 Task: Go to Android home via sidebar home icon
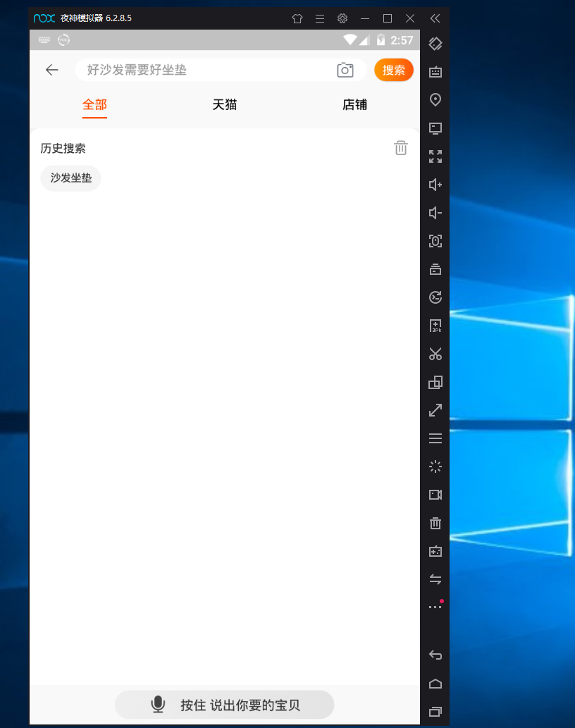(x=435, y=684)
